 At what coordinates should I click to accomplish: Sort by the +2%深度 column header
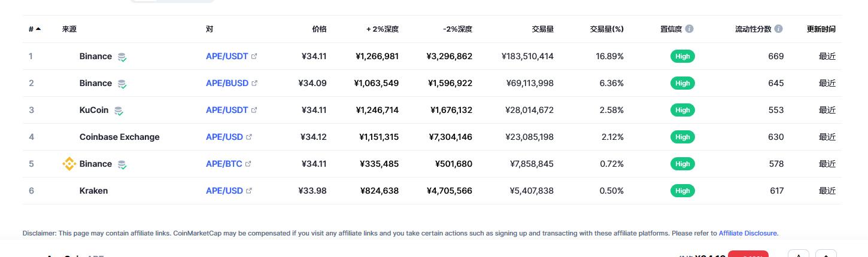[x=383, y=29]
